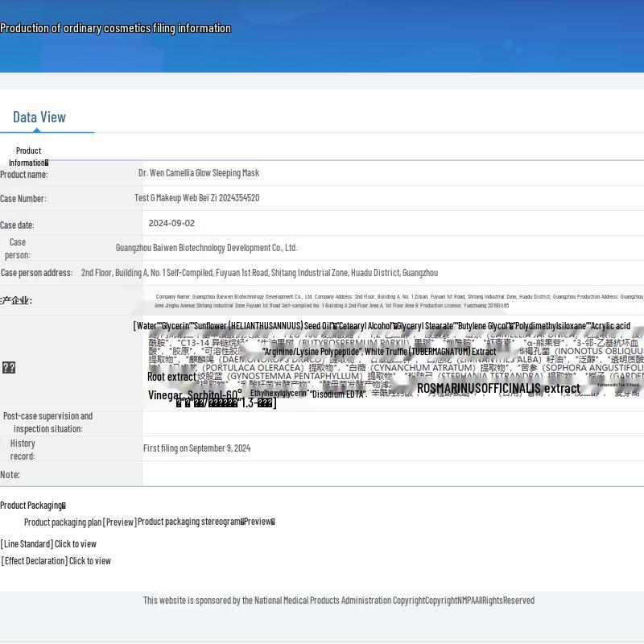644x644 pixels.
Task: Open Effect Declaration Click to view link
Action: 56,560
